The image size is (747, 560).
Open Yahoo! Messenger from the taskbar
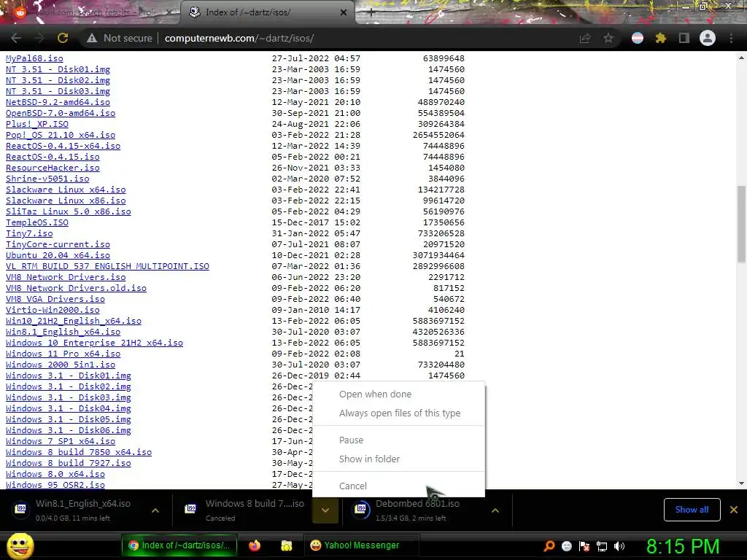tap(360, 545)
